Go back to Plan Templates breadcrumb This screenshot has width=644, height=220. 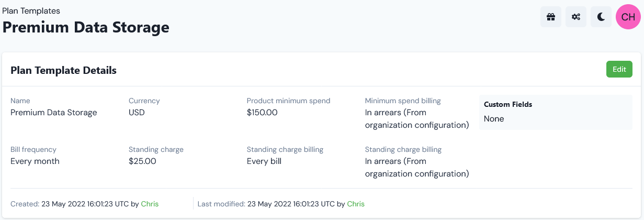[x=31, y=10]
